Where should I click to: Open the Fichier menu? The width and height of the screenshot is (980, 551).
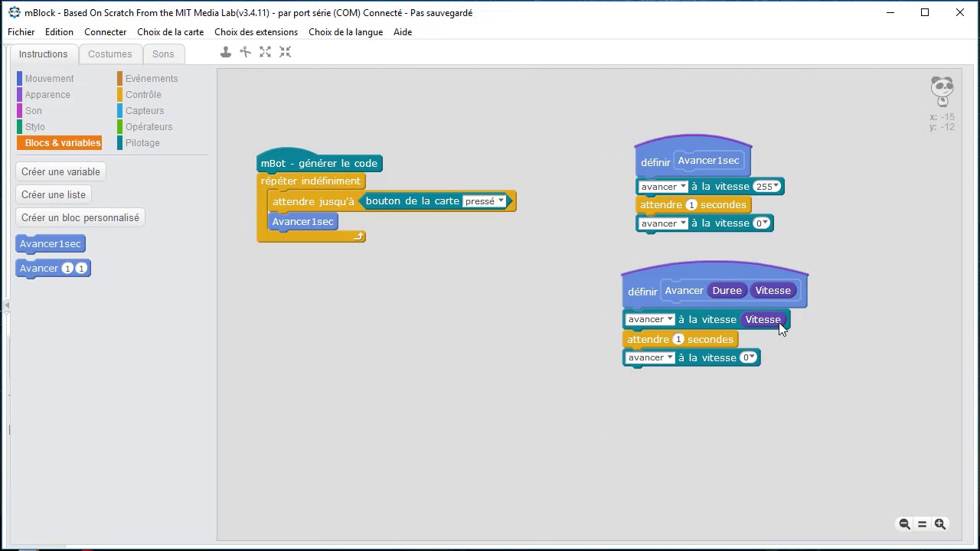point(21,32)
